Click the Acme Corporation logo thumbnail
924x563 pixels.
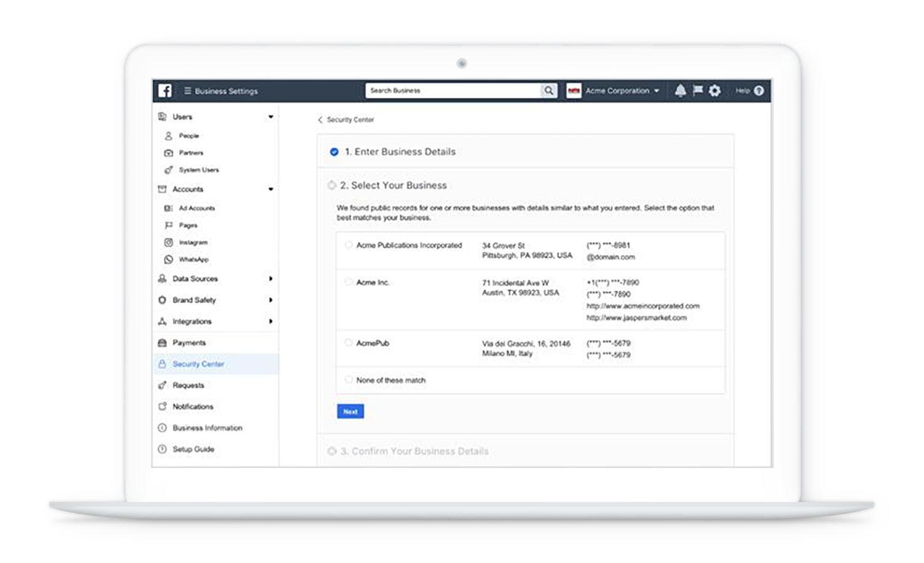click(573, 91)
